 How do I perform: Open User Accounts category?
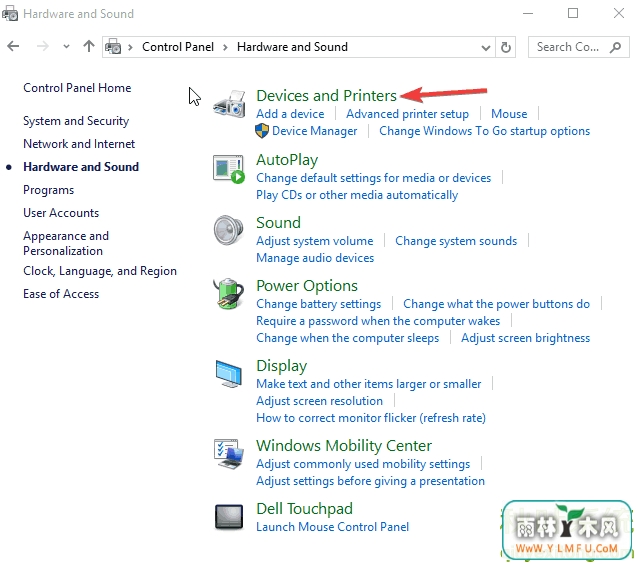(x=61, y=213)
